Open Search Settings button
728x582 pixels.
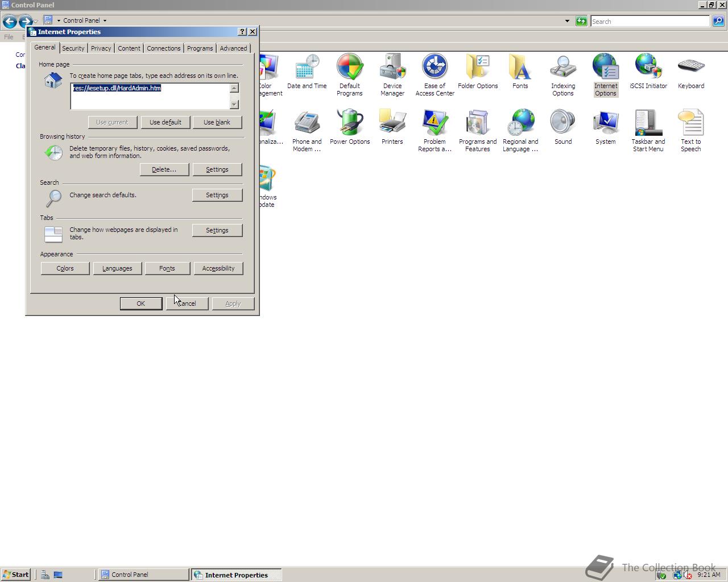pos(217,195)
